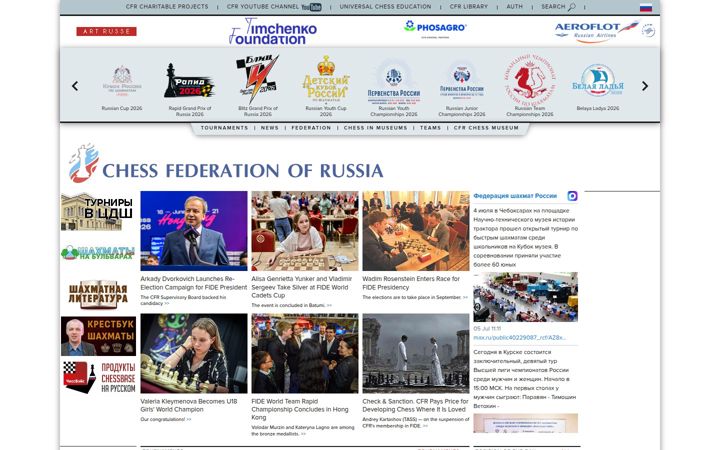This screenshot has height=450, width=720.
Task: Visit CFR YouTube Channel link
Action: (x=263, y=7)
